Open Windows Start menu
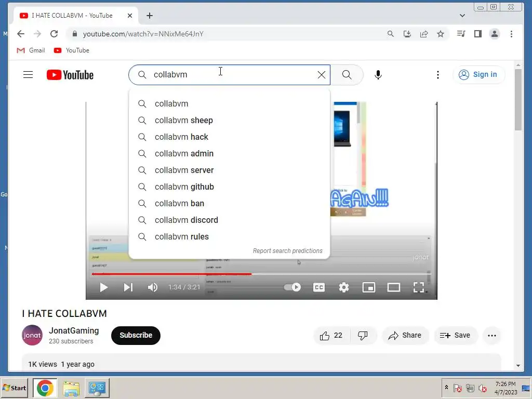 coord(14,388)
